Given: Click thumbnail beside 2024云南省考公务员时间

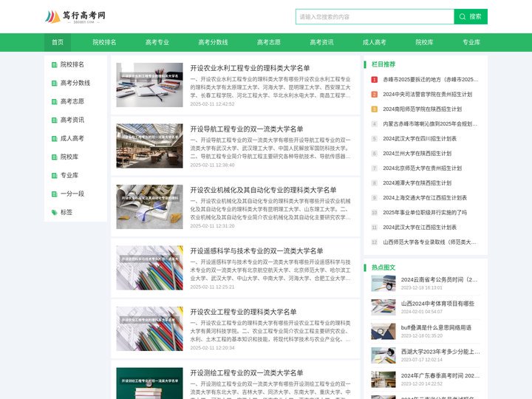Looking at the screenshot, I should tap(383, 283).
